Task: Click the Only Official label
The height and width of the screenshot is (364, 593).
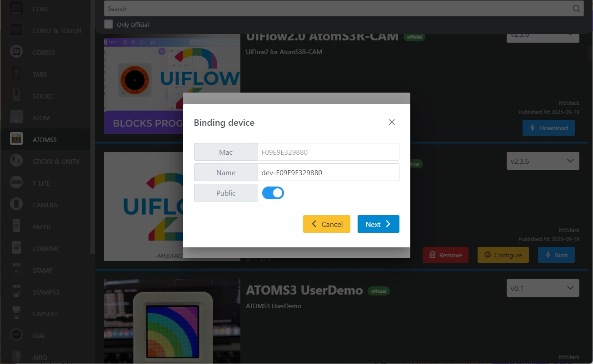Action: (x=133, y=25)
